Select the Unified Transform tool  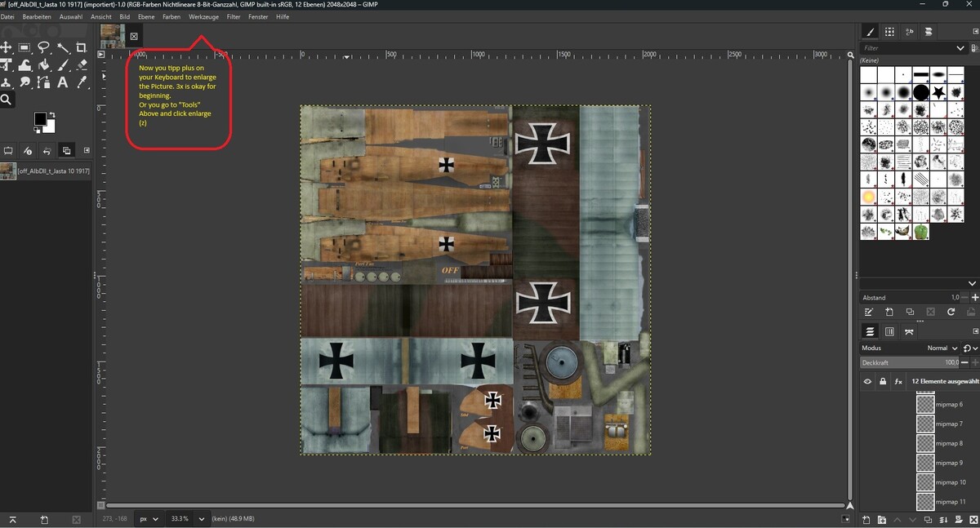pyautogui.click(x=5, y=65)
